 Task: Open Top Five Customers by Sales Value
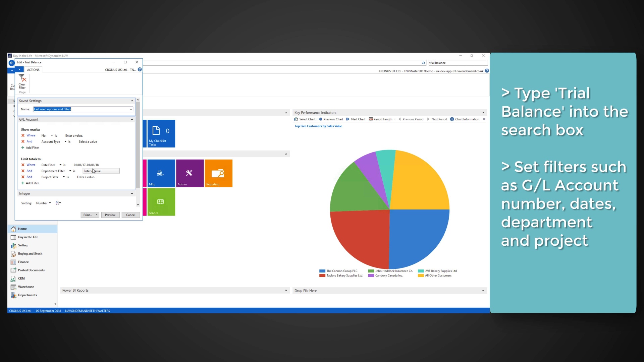pyautogui.click(x=318, y=126)
